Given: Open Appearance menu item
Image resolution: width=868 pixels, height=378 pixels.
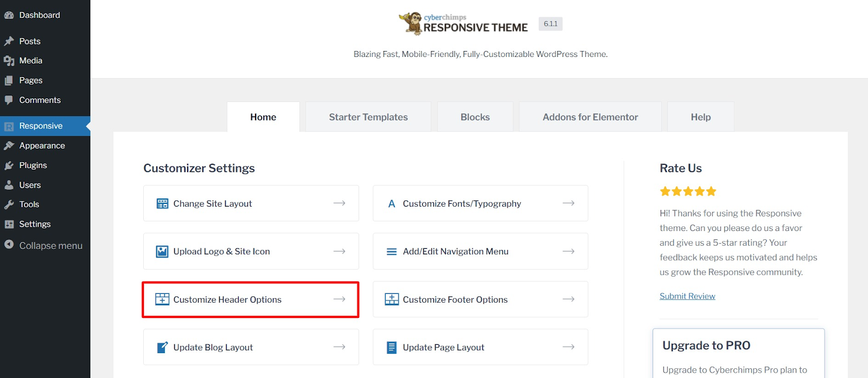Looking at the screenshot, I should [45, 146].
